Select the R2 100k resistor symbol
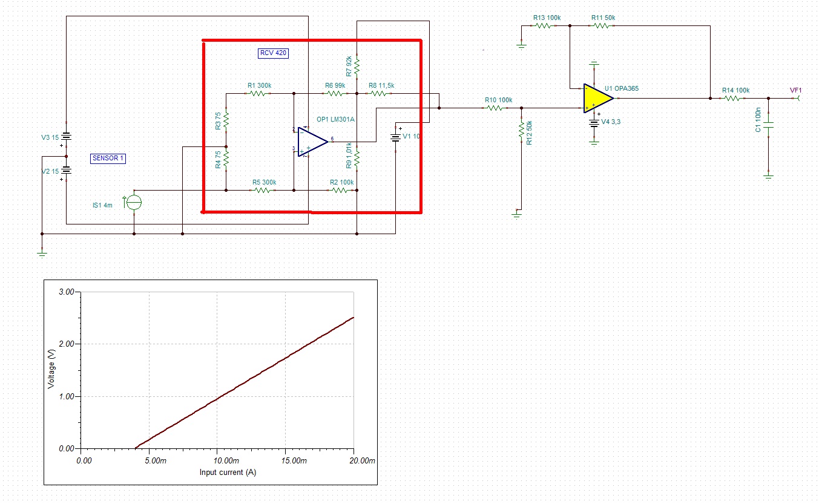Viewport: 819px width, 504px height. (x=341, y=190)
